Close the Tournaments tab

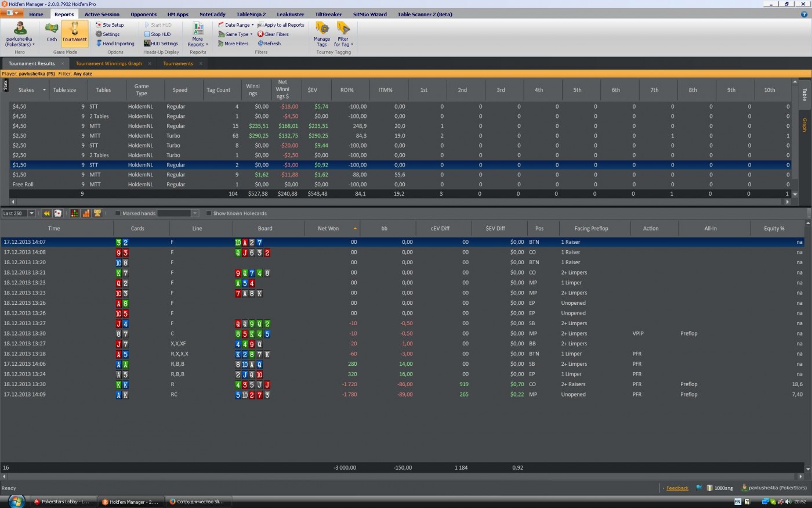(x=201, y=64)
